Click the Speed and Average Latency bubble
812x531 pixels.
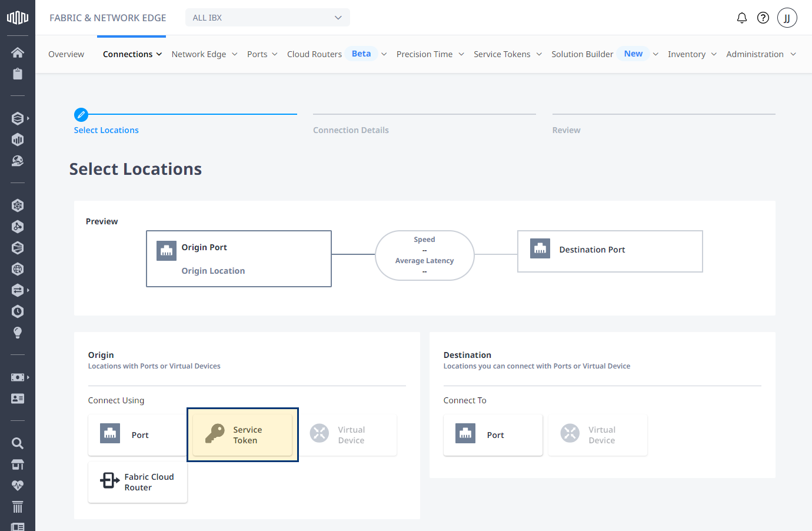[x=425, y=255]
